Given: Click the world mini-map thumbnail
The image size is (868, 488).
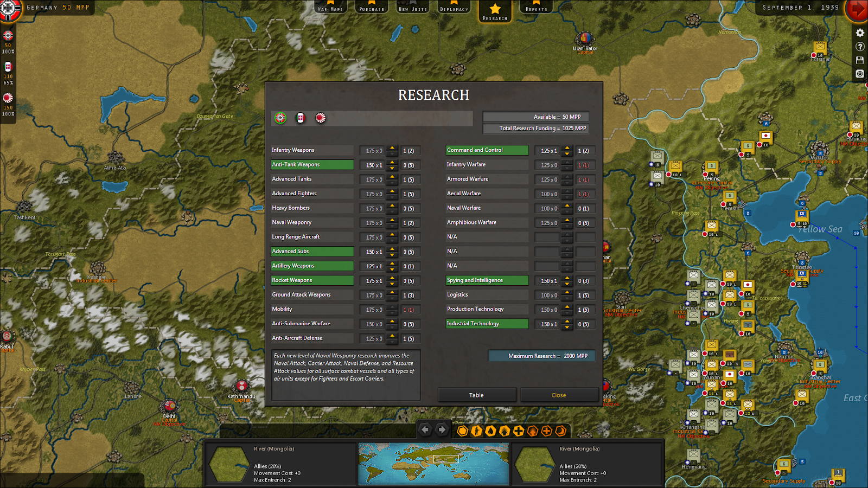Looking at the screenshot, I should pyautogui.click(x=433, y=462).
